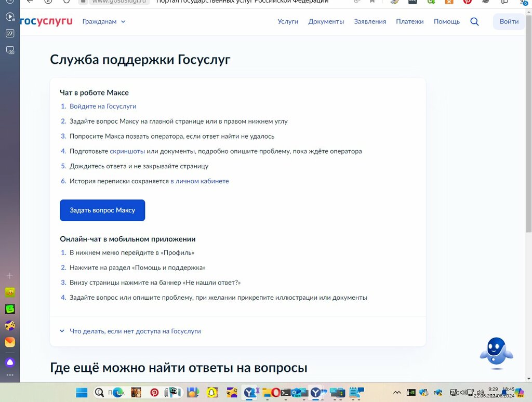Click step 'В нижнем меню перейдите в «Профиль»'
This screenshot has height=402, width=532.
[x=132, y=253]
